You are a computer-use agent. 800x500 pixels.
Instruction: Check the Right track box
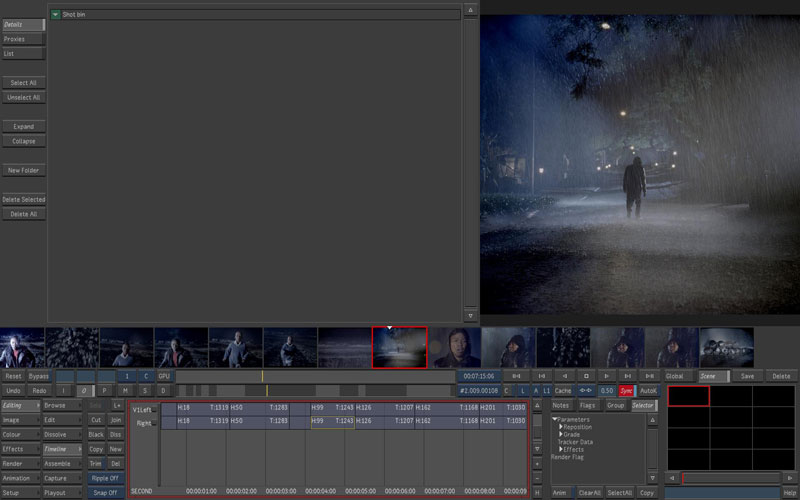coord(154,423)
